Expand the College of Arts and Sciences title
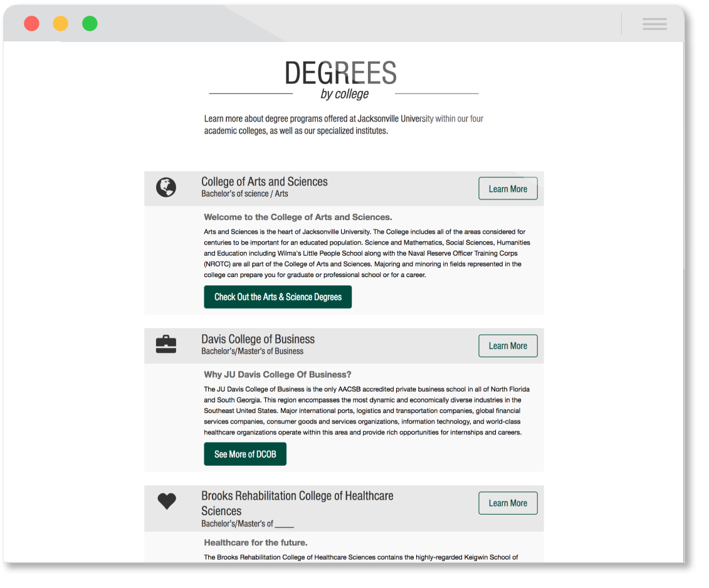 264,182
